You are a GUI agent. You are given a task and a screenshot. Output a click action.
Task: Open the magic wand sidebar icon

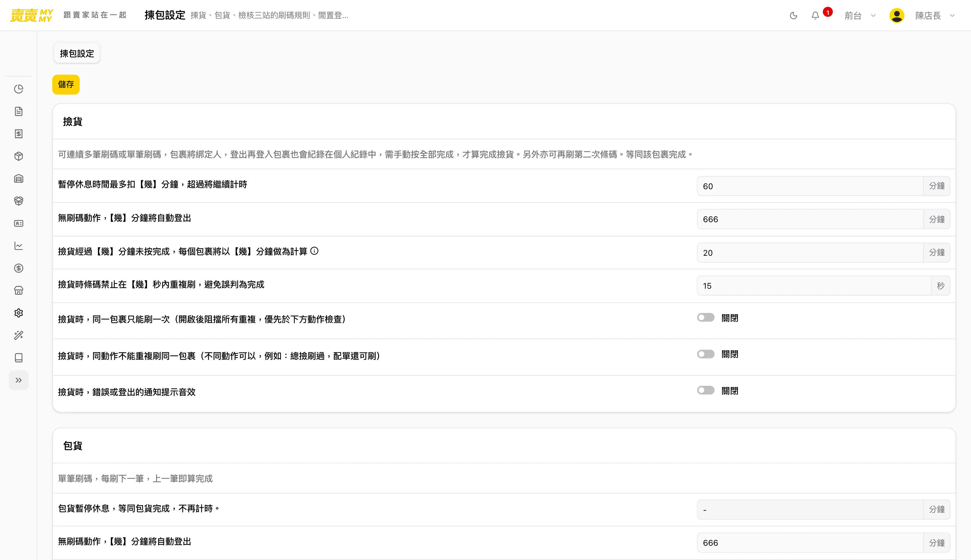(x=18, y=335)
